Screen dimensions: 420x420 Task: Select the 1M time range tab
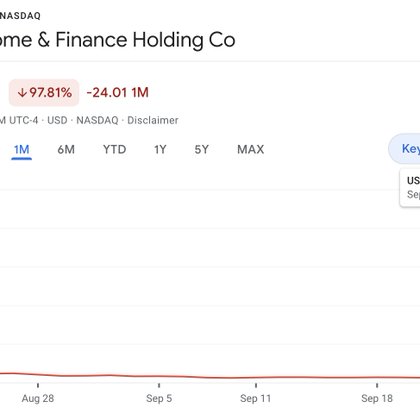pos(22,149)
